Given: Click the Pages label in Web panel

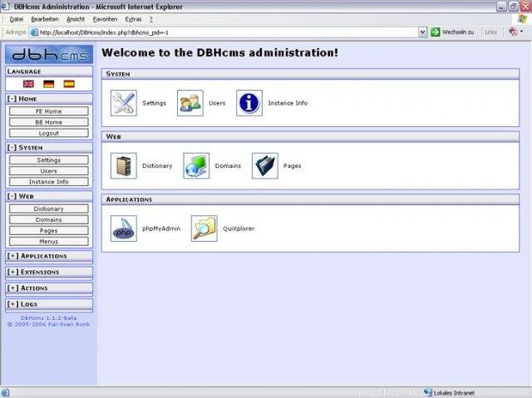Looking at the screenshot, I should (x=292, y=166).
